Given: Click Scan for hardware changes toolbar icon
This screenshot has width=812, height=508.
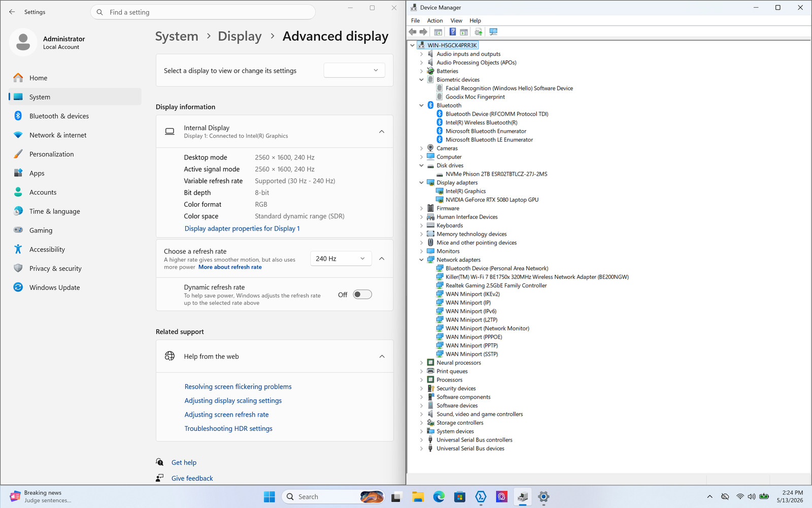Looking at the screenshot, I should pyautogui.click(x=493, y=32).
